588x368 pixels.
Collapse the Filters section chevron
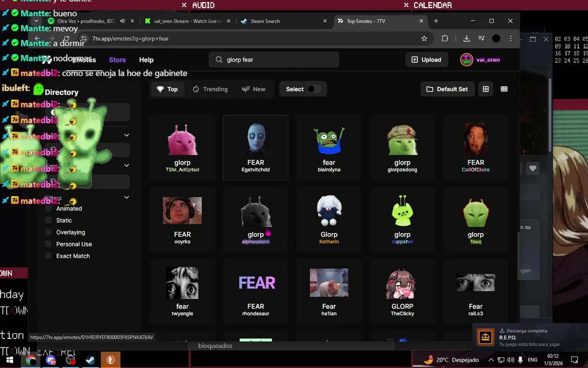coord(127,197)
